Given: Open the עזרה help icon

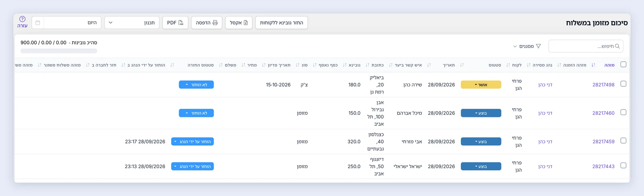Looking at the screenshot, I should [x=22, y=19].
